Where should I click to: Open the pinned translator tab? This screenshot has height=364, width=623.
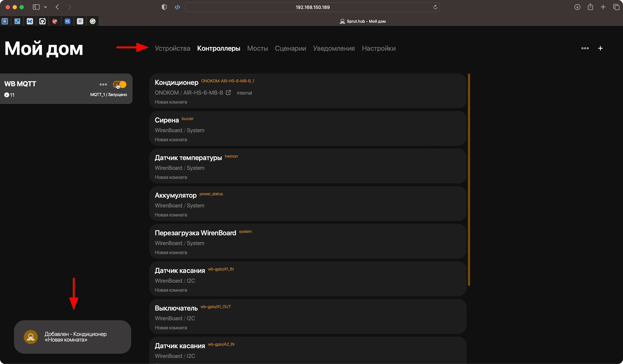click(55, 21)
